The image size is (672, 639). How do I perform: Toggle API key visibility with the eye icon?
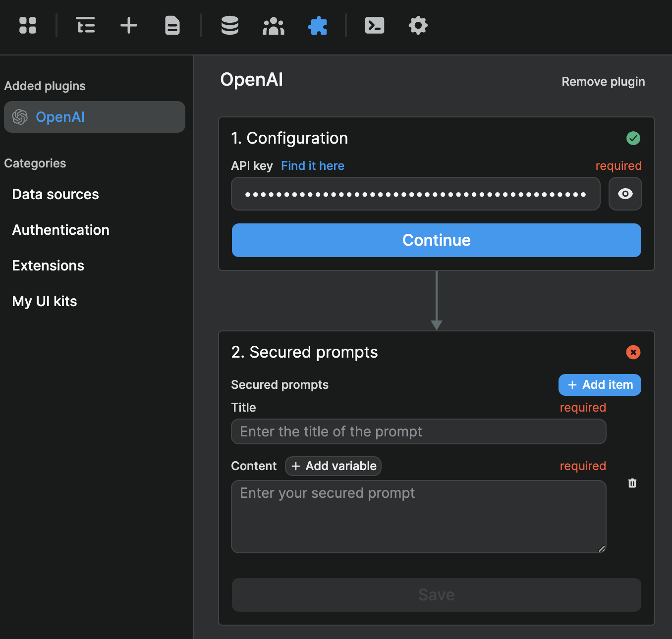click(x=625, y=194)
